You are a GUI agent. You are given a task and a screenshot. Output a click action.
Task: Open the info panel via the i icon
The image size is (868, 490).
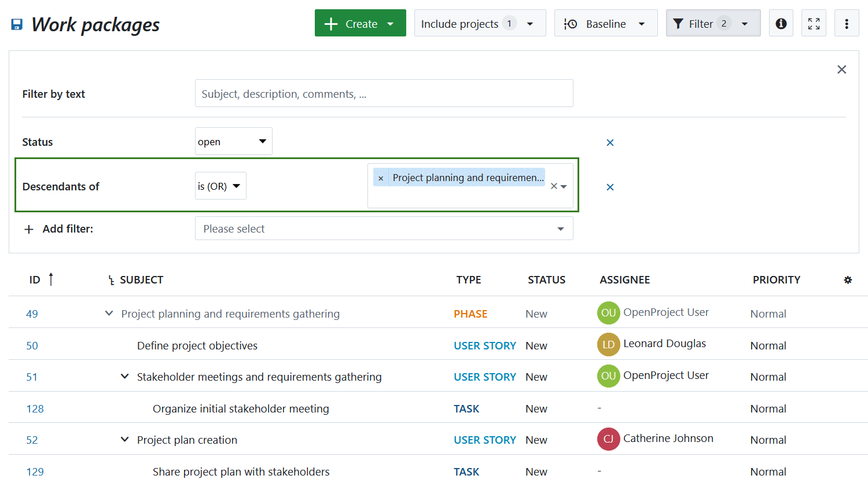coord(781,23)
